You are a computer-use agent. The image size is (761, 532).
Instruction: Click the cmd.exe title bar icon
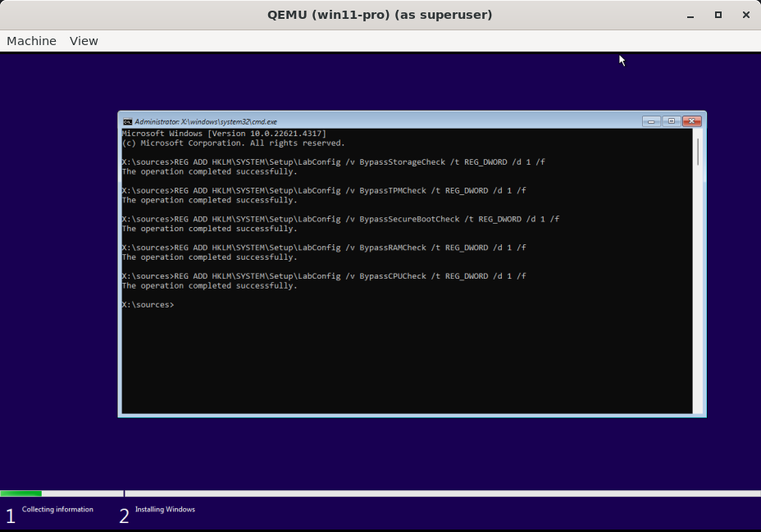128,121
